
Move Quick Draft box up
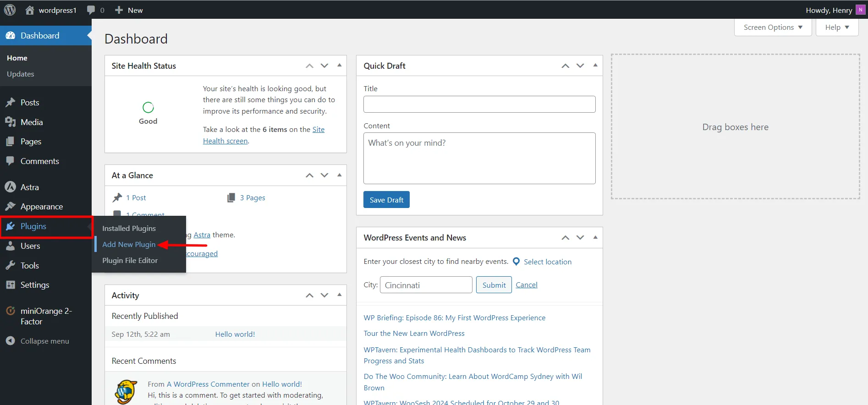click(x=566, y=66)
